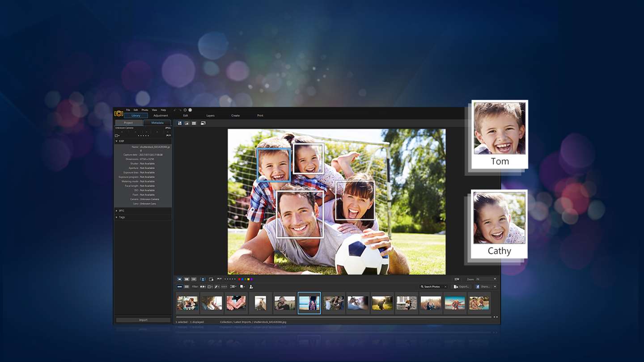Click into the Search Photos field
This screenshot has height=362, width=644.
[432, 286]
